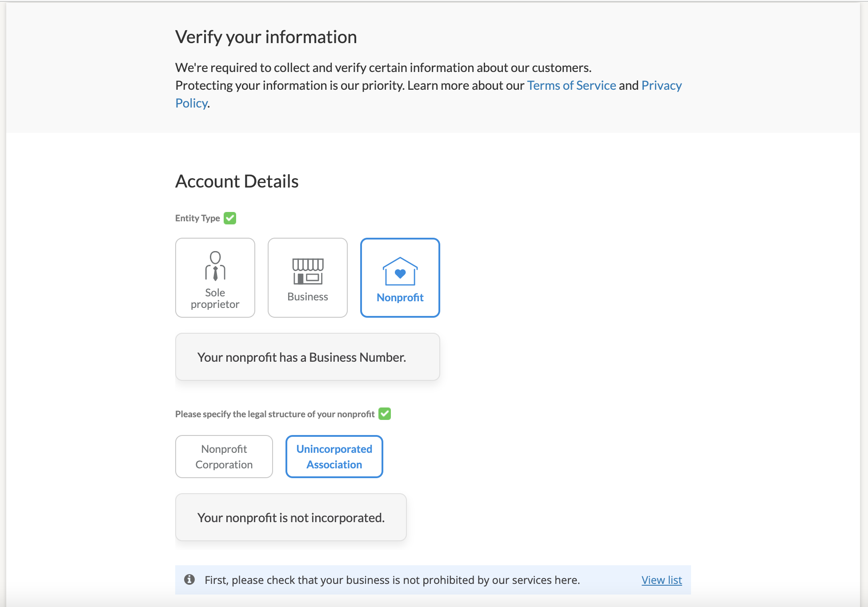Click "Your nonprofit has a Business Number" box
This screenshot has height=607, width=868.
point(307,357)
